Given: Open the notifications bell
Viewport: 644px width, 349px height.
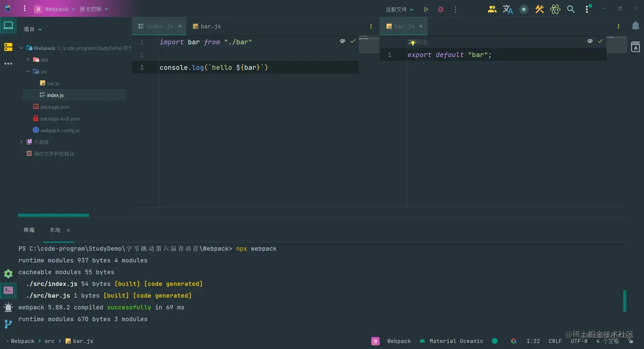Looking at the screenshot, I should tap(635, 26).
